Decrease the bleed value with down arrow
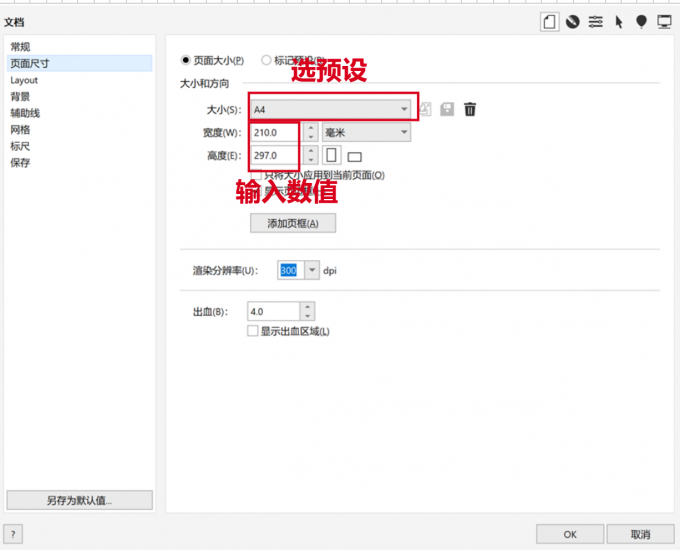This screenshot has height=551, width=680. click(307, 316)
